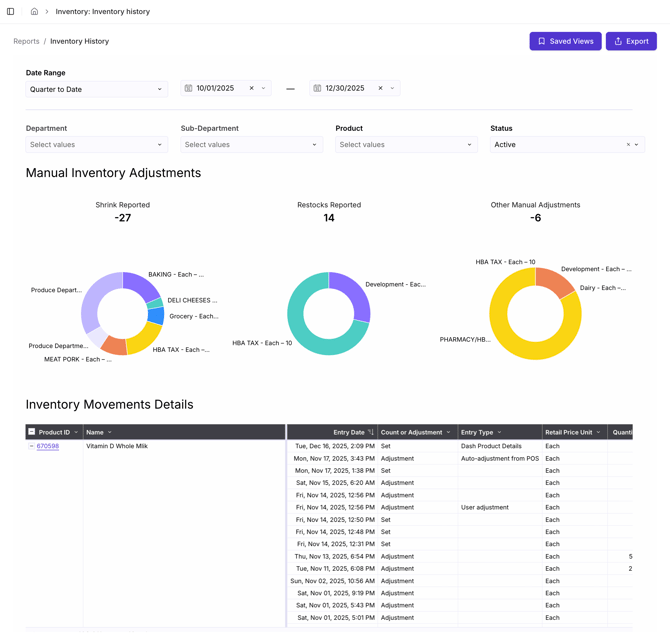Open calendar icon for end date

pos(318,89)
